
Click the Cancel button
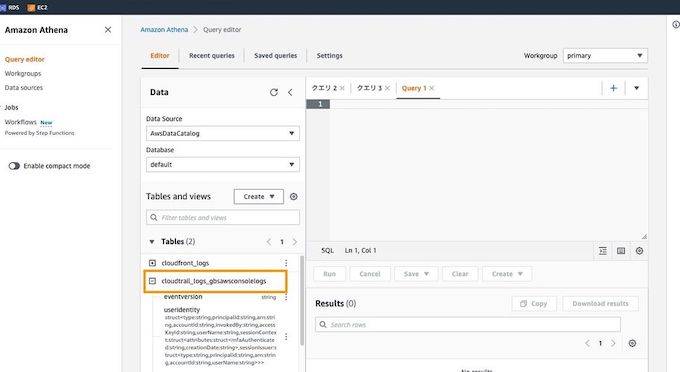369,274
